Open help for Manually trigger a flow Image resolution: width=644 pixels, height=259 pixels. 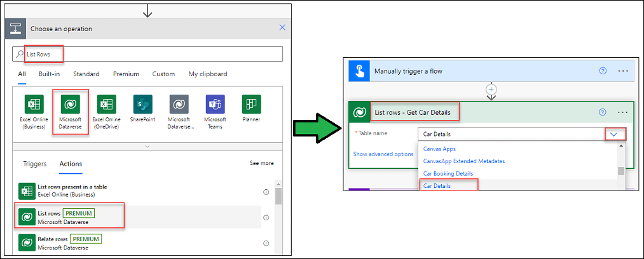click(x=603, y=71)
